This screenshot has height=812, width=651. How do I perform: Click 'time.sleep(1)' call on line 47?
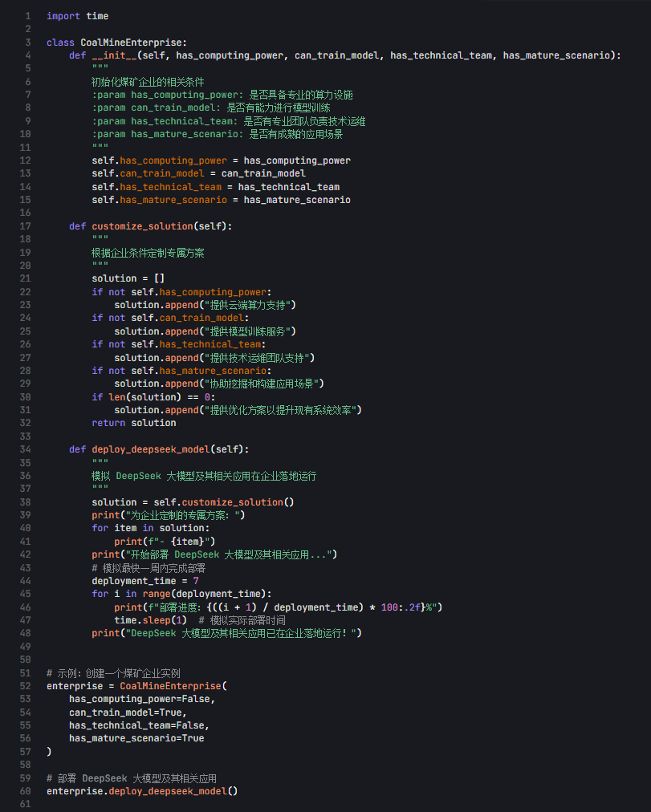click(x=150, y=620)
